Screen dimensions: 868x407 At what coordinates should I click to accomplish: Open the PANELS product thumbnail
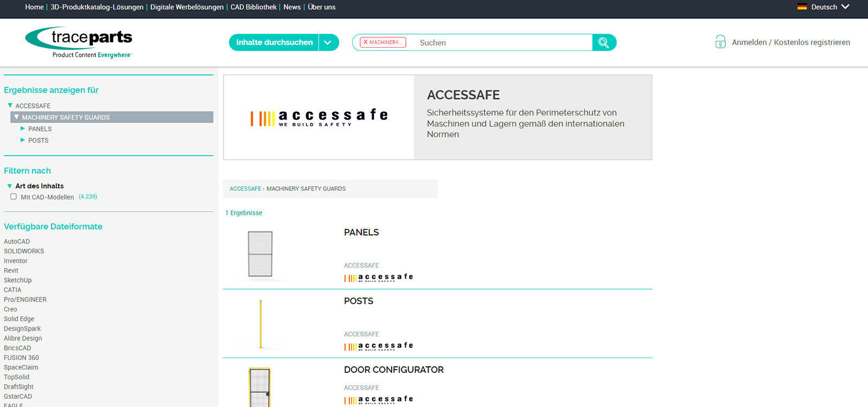coord(260,254)
